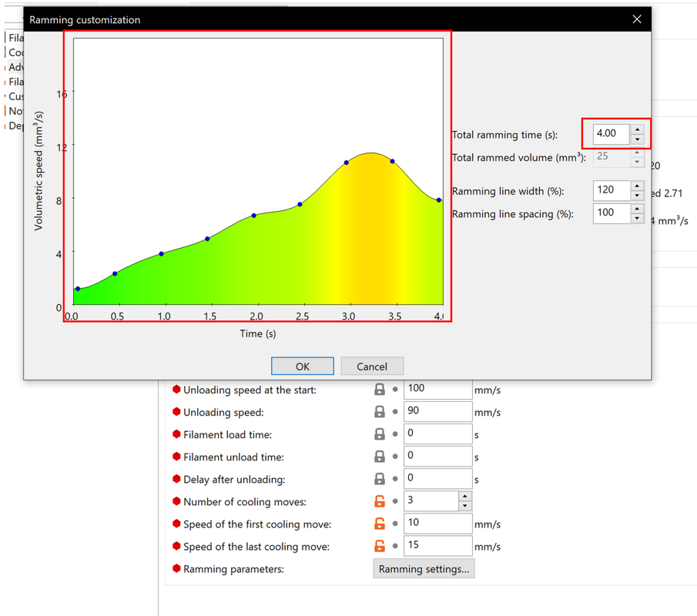Click reset dot for Unloading speed at the start
Viewport: 697px width, 616px height.
pyautogui.click(x=395, y=390)
